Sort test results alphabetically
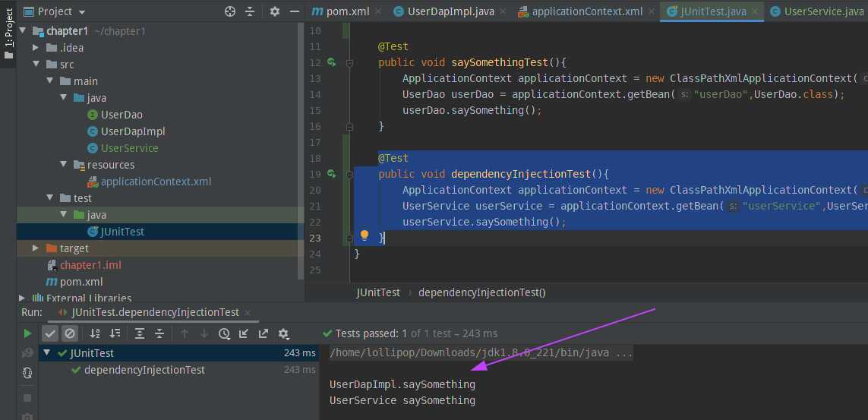The image size is (868, 420). pyautogui.click(x=95, y=333)
